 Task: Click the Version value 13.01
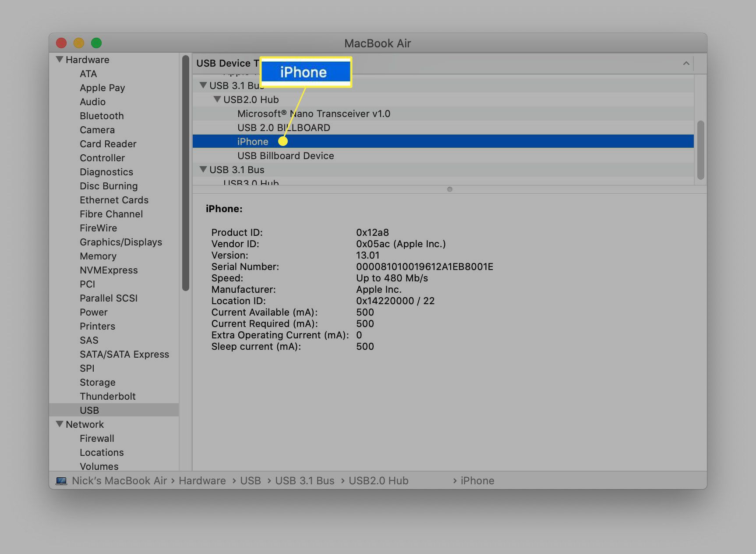pyautogui.click(x=367, y=255)
